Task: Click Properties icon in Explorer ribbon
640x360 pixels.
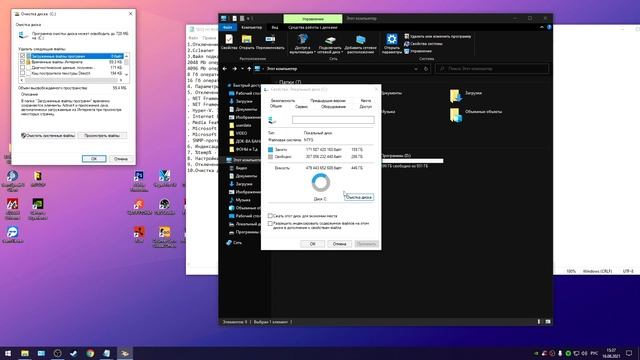Action: point(229,39)
